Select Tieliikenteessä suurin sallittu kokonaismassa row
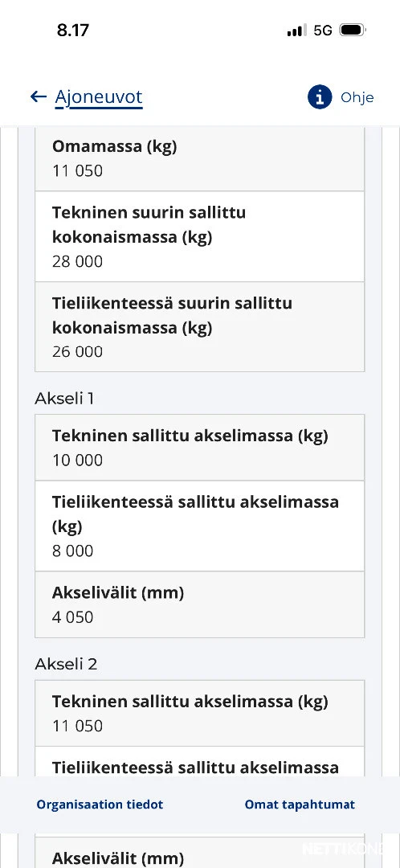Screen dimensions: 400x868 [200, 327]
